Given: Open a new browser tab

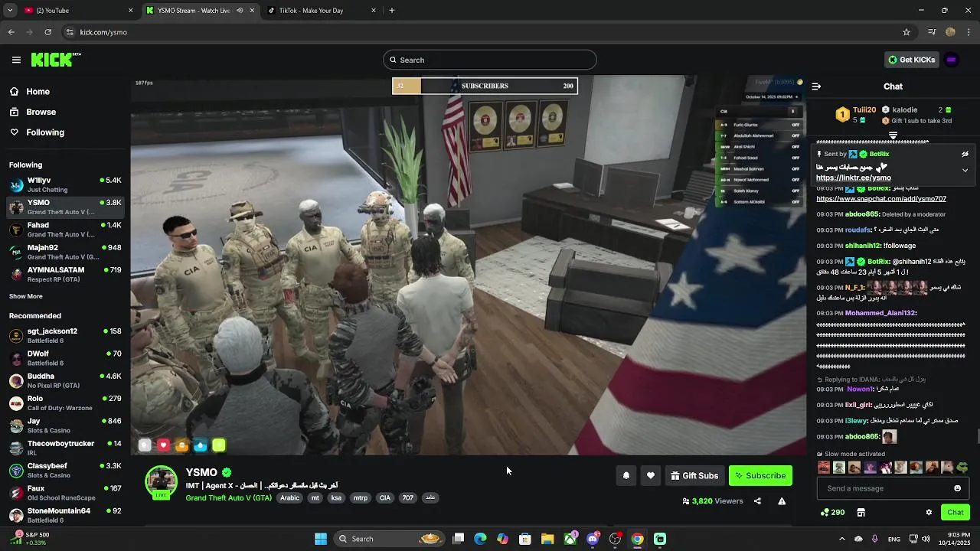Looking at the screenshot, I should click(391, 11).
